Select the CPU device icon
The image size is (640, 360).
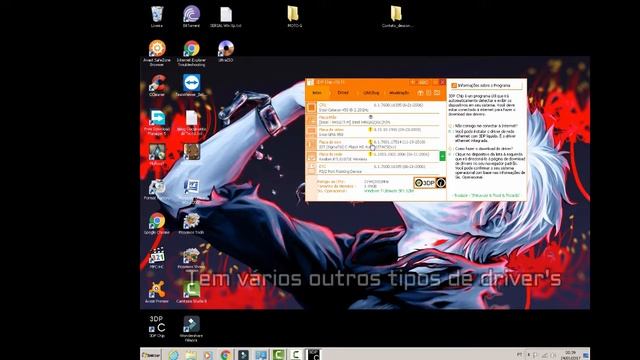[x=311, y=108]
